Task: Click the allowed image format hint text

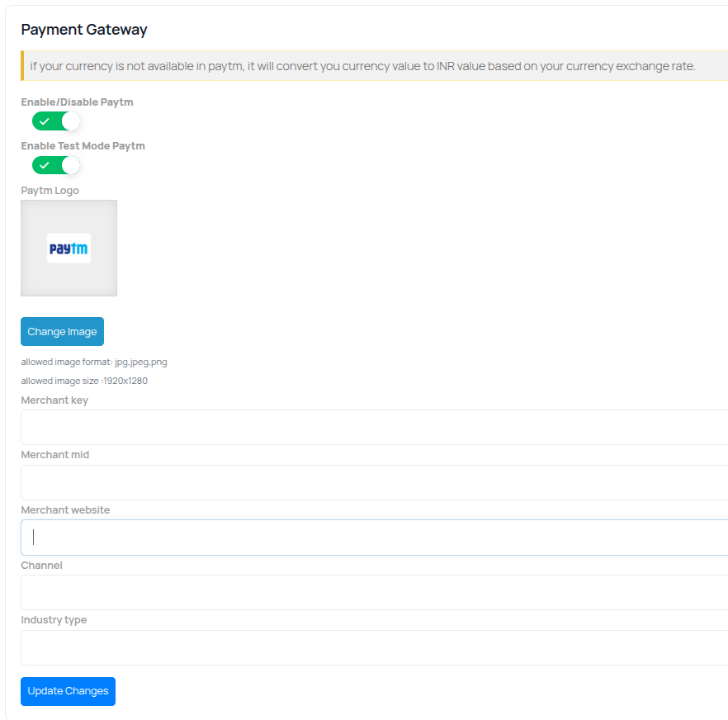Action: coord(94,362)
